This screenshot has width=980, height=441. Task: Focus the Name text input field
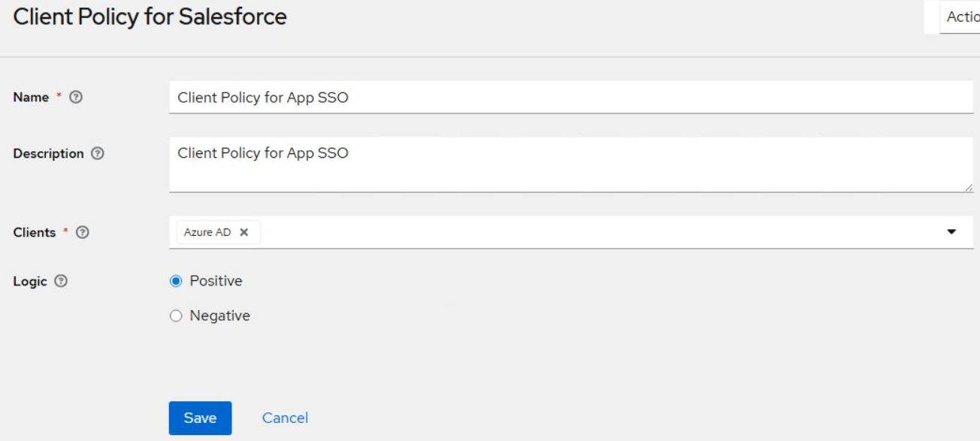coord(571,97)
